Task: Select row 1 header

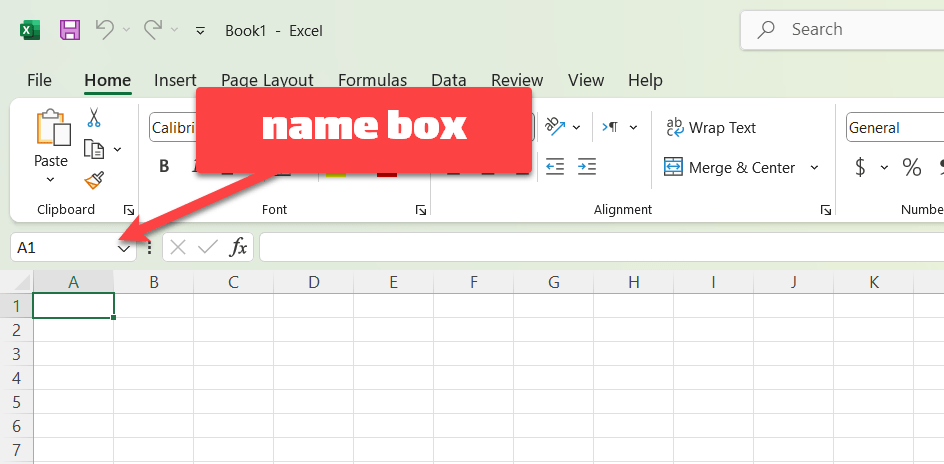Action: [17, 306]
